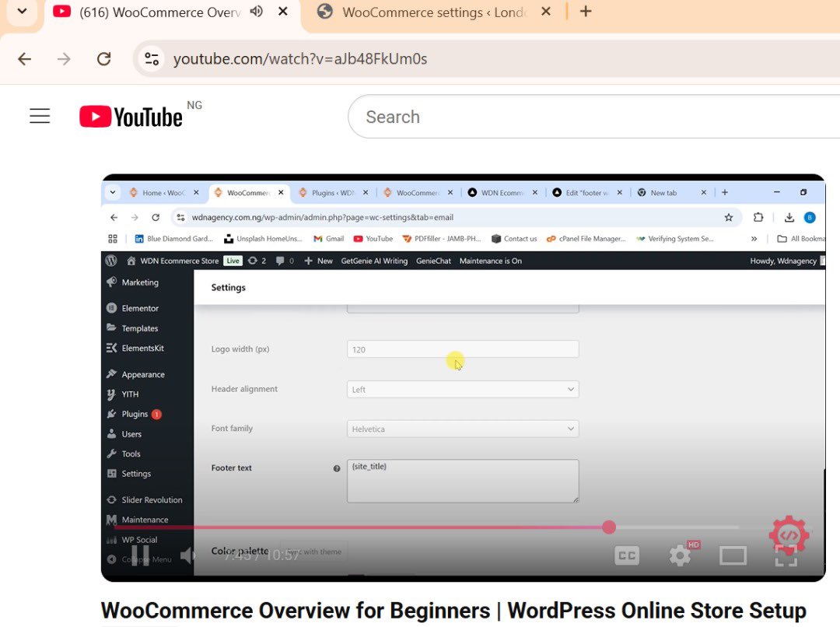Open Slider Revolution in the video's sidebar
840x627 pixels.
click(x=152, y=499)
